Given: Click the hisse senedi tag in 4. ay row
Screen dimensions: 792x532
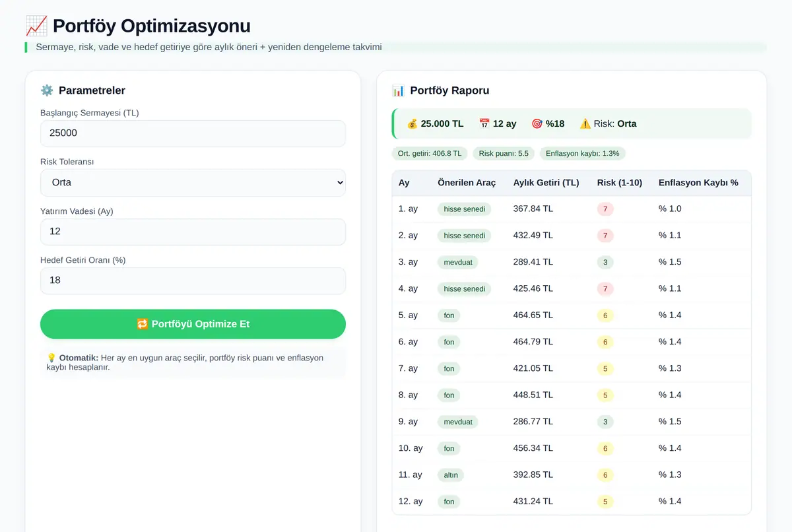Looking at the screenshot, I should (x=465, y=289).
